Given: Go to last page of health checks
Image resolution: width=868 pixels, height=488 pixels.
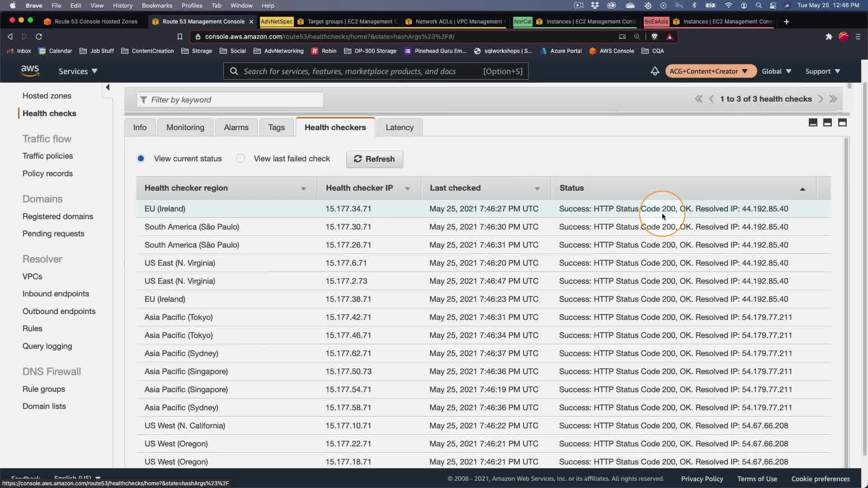Looking at the screenshot, I should [x=833, y=99].
